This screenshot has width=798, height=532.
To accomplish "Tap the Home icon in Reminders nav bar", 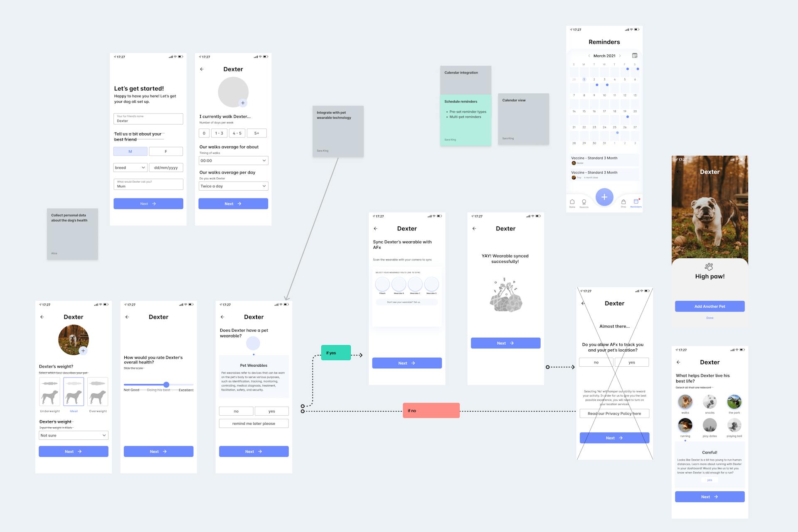I will 572,202.
